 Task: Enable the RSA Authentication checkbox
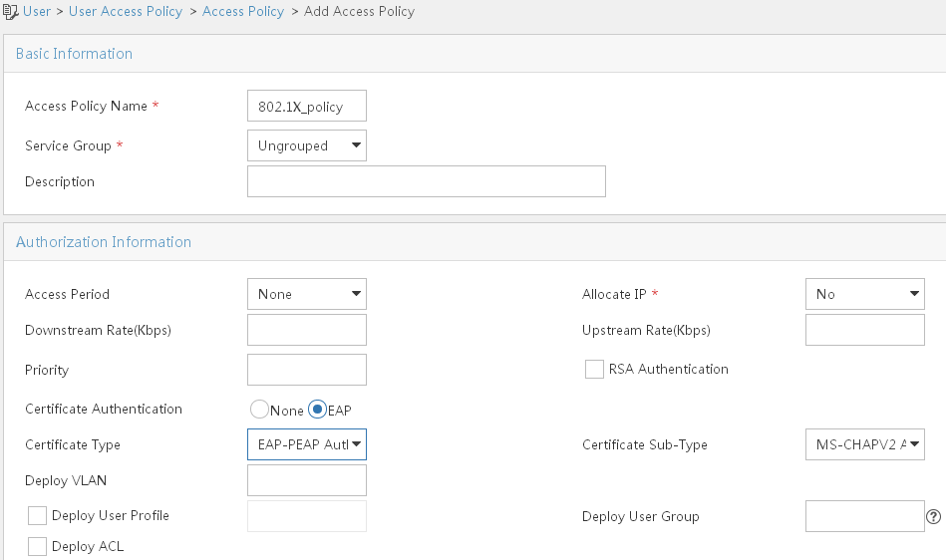coord(594,370)
